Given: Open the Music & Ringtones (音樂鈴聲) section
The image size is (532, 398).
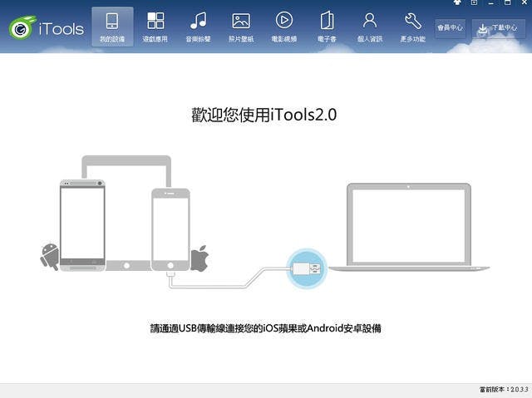Looking at the screenshot, I should [198, 27].
